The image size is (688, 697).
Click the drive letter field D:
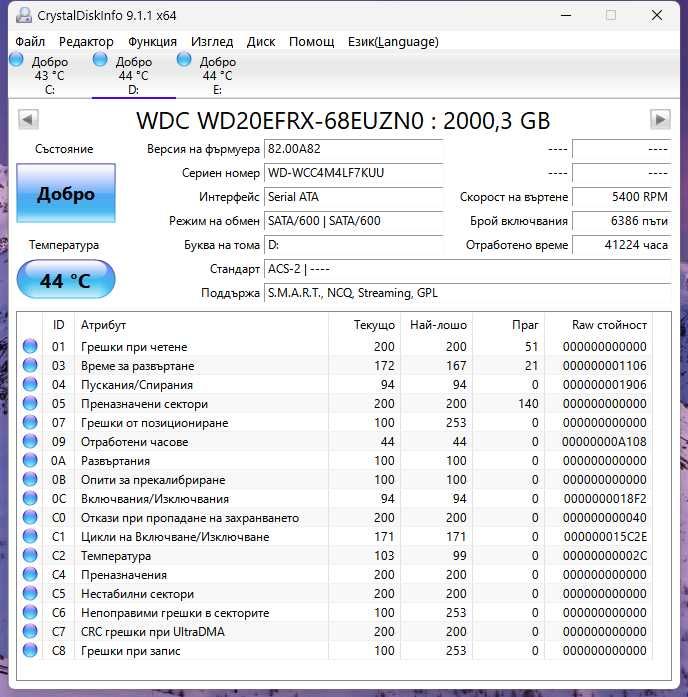click(354, 245)
